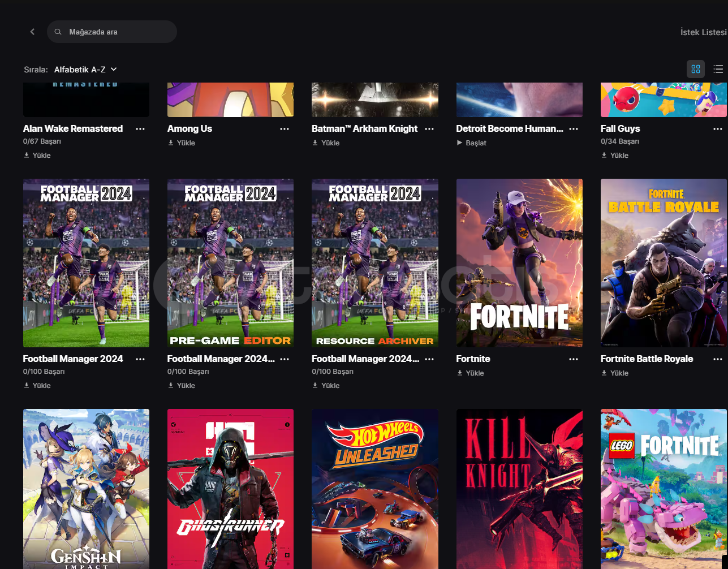Install Alan Wake Remastered via Yükle
This screenshot has width=728, height=569.
pos(37,155)
